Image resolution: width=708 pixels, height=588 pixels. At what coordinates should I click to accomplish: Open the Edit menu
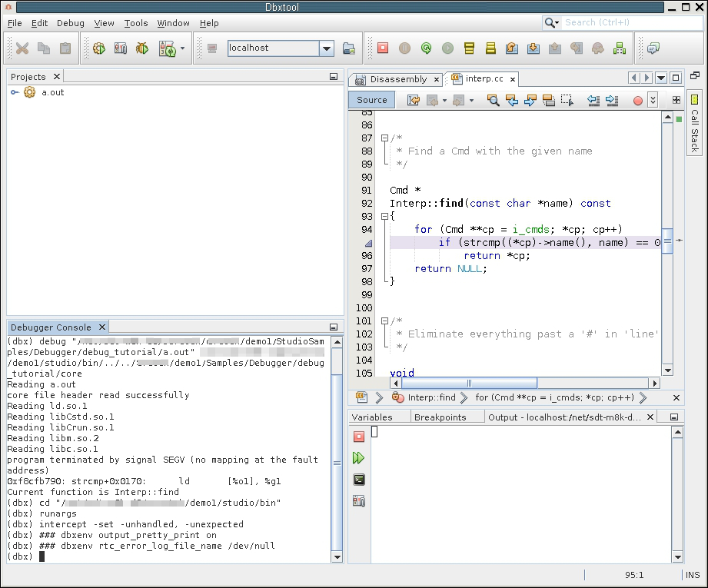[39, 23]
